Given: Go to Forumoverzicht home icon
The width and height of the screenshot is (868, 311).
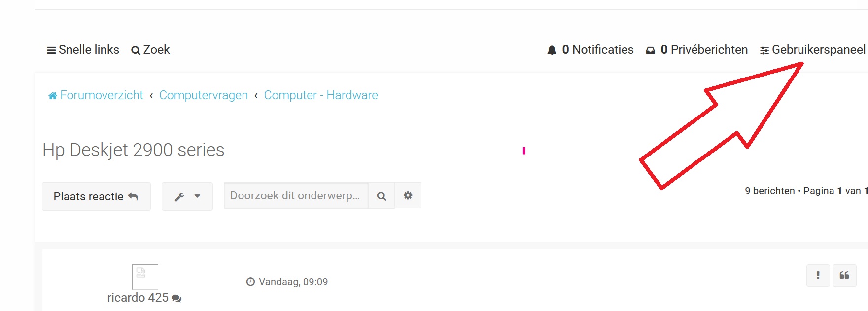Looking at the screenshot, I should pyautogui.click(x=53, y=95).
